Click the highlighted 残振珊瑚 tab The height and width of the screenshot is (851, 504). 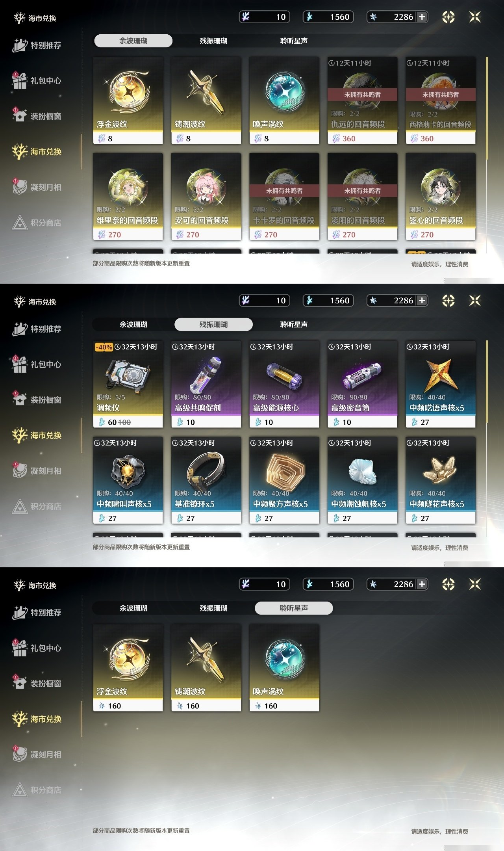click(213, 324)
